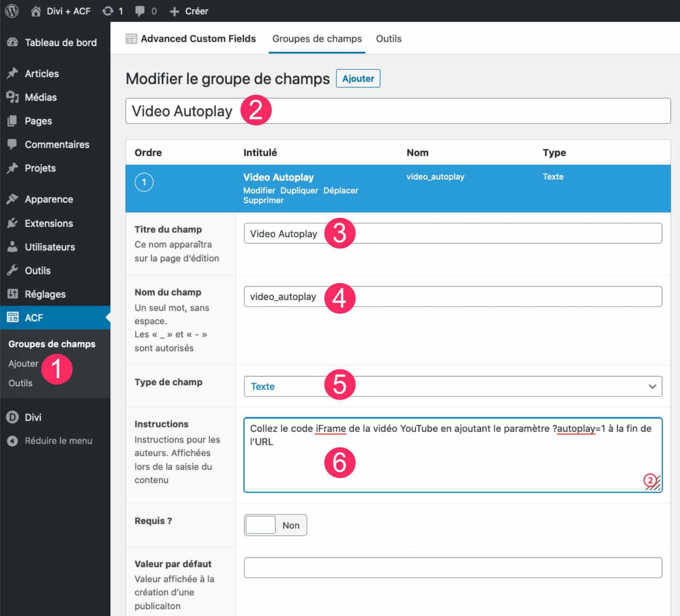Click Dupliquer link in the field row
Image resolution: width=680 pixels, height=616 pixels.
point(299,191)
